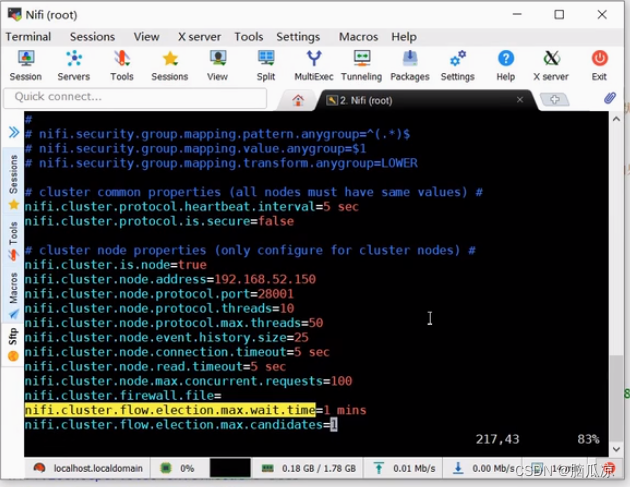Open the Sessions vertical sidebar tab
Image resolution: width=630 pixels, height=487 pixels.
(14, 182)
